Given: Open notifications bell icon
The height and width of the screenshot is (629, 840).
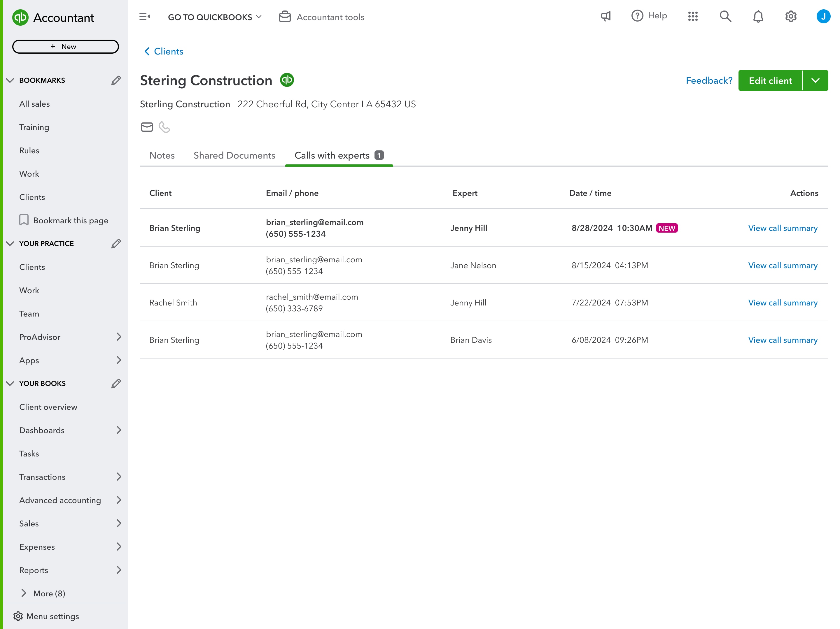Looking at the screenshot, I should (758, 16).
